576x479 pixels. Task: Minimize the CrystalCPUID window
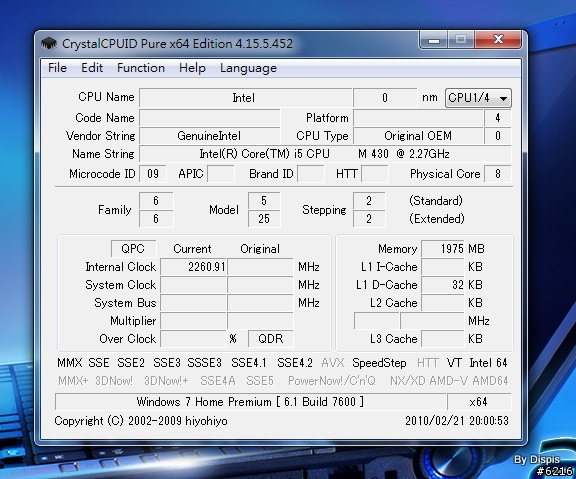433,39
